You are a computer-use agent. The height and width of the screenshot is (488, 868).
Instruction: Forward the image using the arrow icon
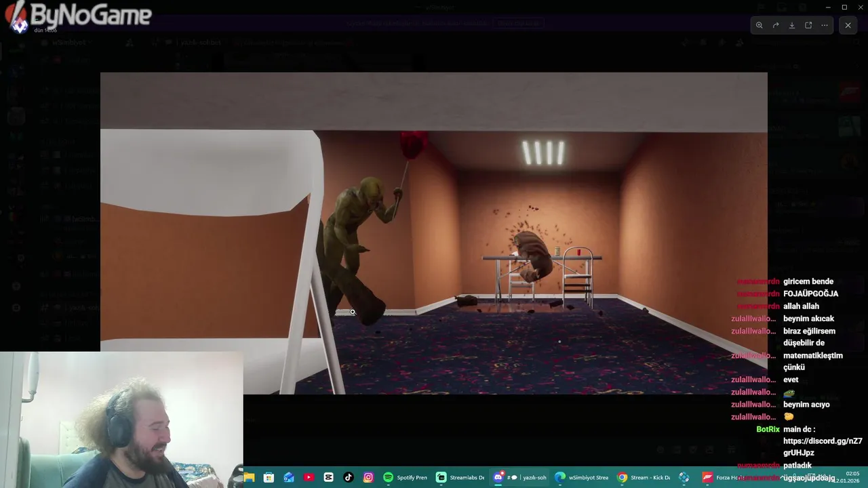[x=776, y=25]
